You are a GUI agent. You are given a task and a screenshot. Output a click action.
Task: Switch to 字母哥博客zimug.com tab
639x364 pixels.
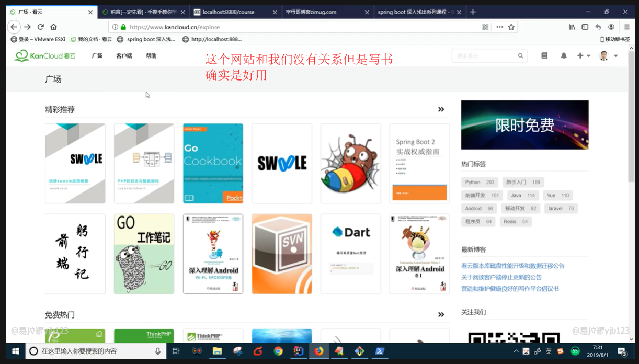327,12
